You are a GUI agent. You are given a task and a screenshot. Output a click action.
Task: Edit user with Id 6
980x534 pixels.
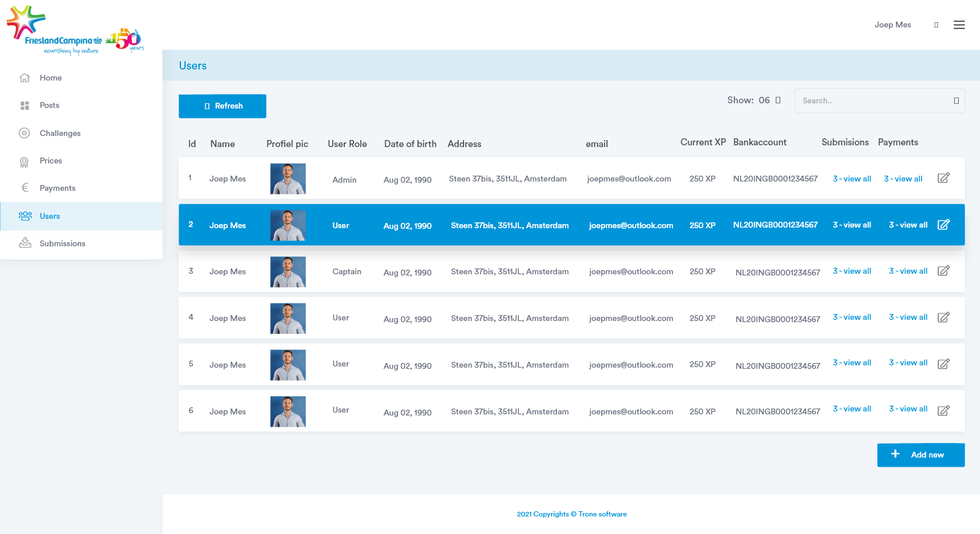[x=943, y=411]
